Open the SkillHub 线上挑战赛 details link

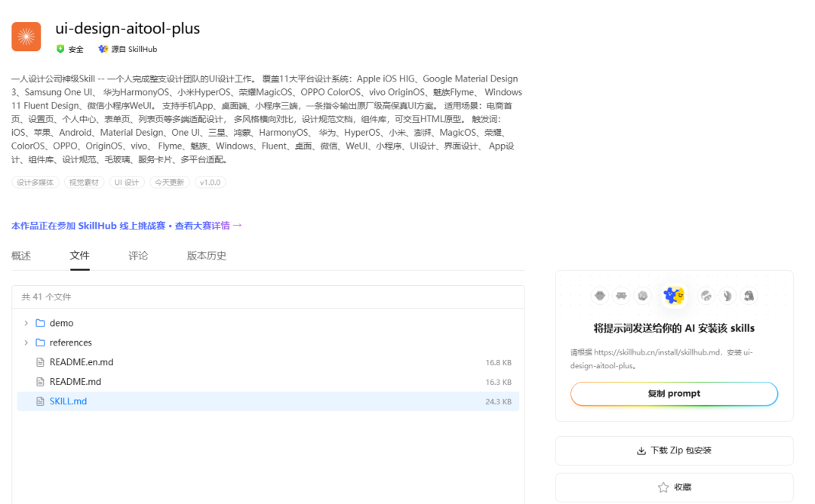tap(127, 226)
